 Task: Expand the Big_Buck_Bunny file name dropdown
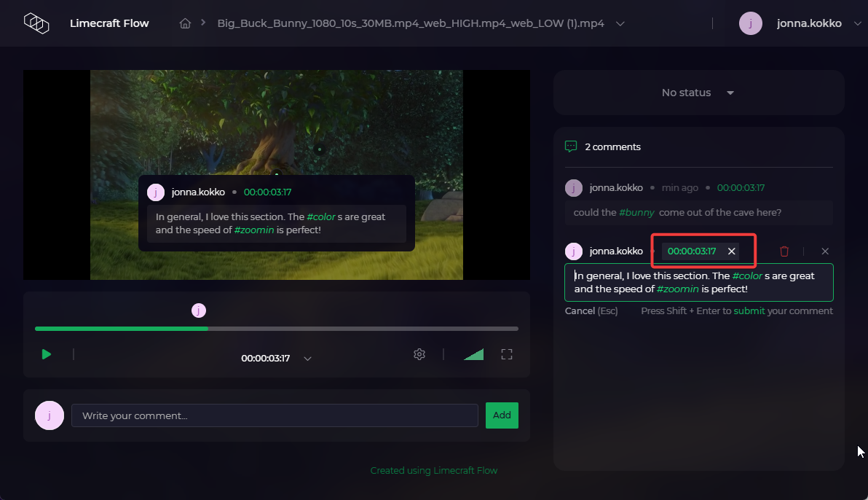[620, 24]
